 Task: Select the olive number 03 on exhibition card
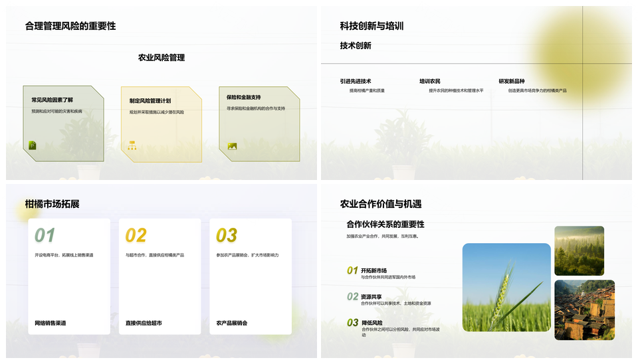226,235
